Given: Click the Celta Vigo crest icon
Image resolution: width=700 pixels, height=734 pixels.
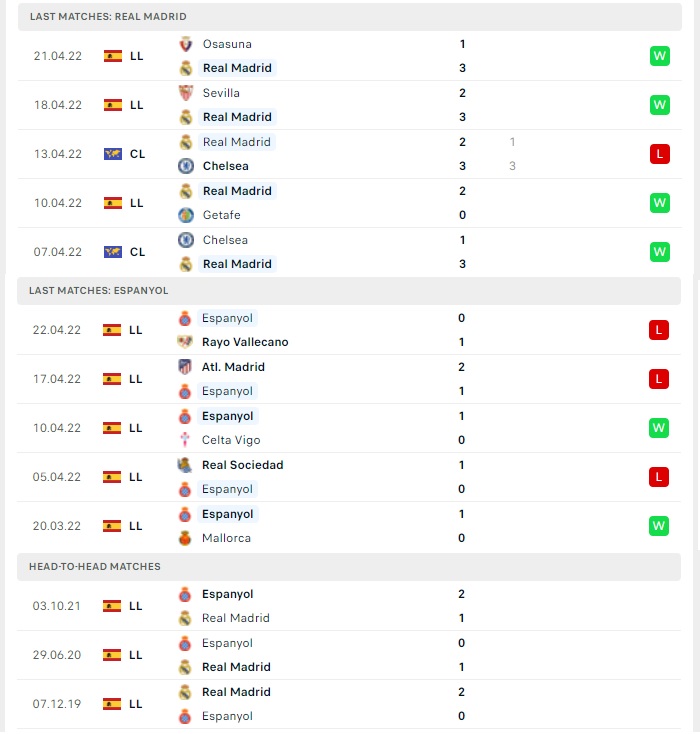Looking at the screenshot, I should [x=185, y=440].
